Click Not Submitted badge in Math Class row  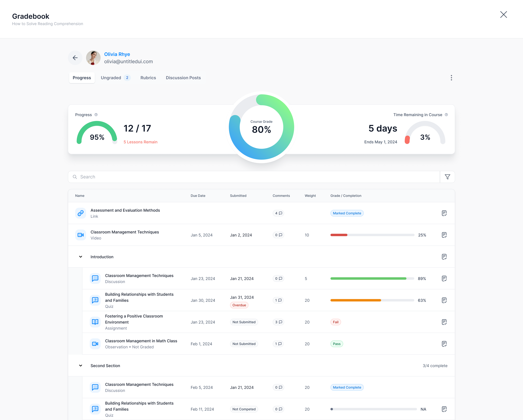coord(244,344)
